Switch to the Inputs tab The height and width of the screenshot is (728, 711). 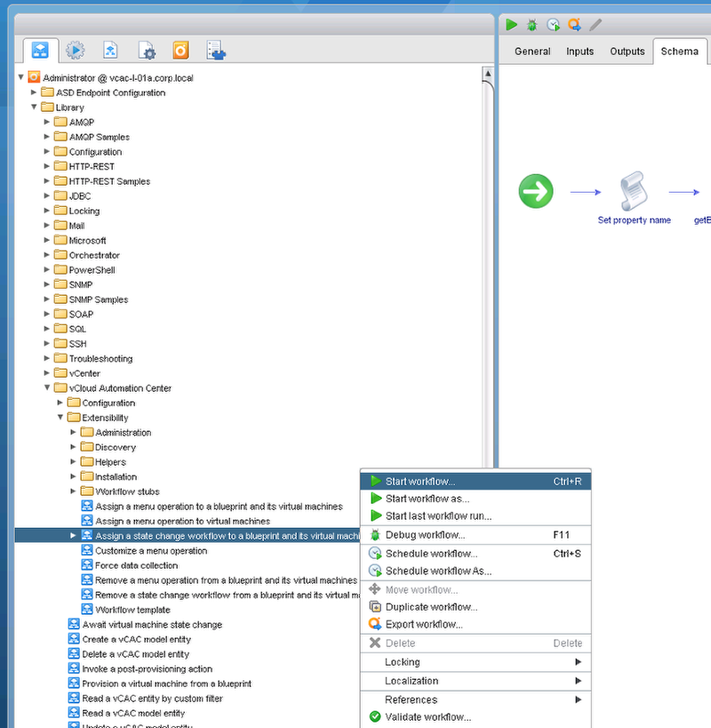tap(579, 52)
